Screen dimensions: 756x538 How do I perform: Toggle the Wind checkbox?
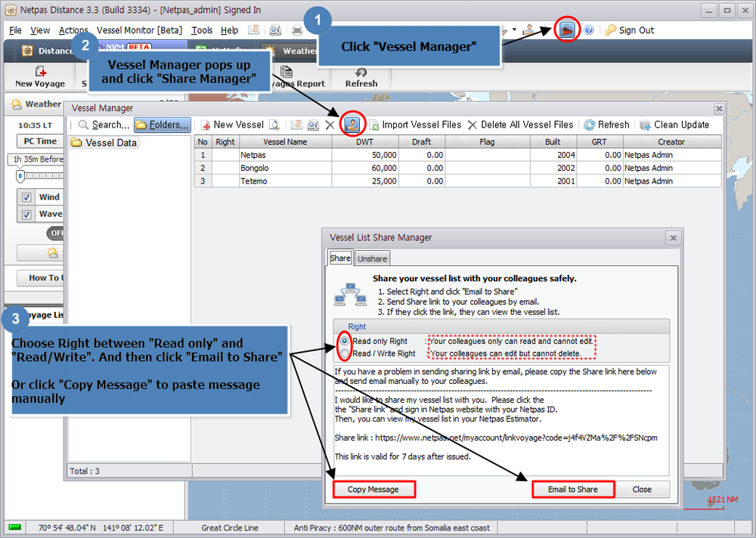(26, 197)
